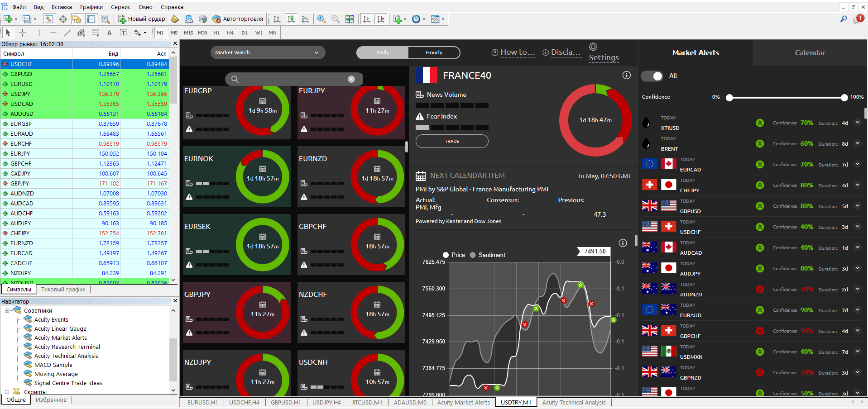Open the chart templates dropdown arrow
Image resolution: width=868 pixels, height=409 pixels.
(443, 19)
